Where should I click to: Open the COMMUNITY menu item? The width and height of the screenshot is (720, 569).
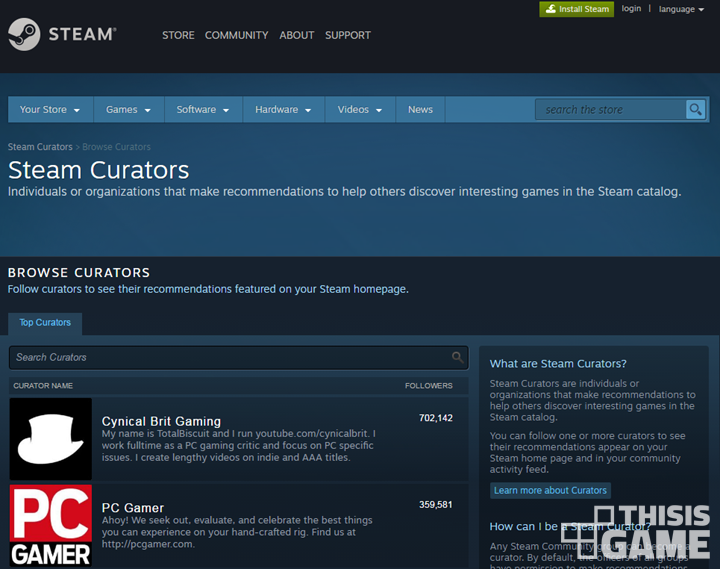[236, 35]
